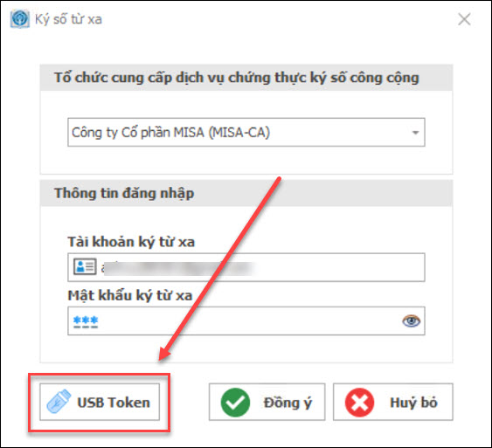Viewport: 492px width, 448px height.
Task: Close the Ký số từ xa dialog
Action: [464, 19]
